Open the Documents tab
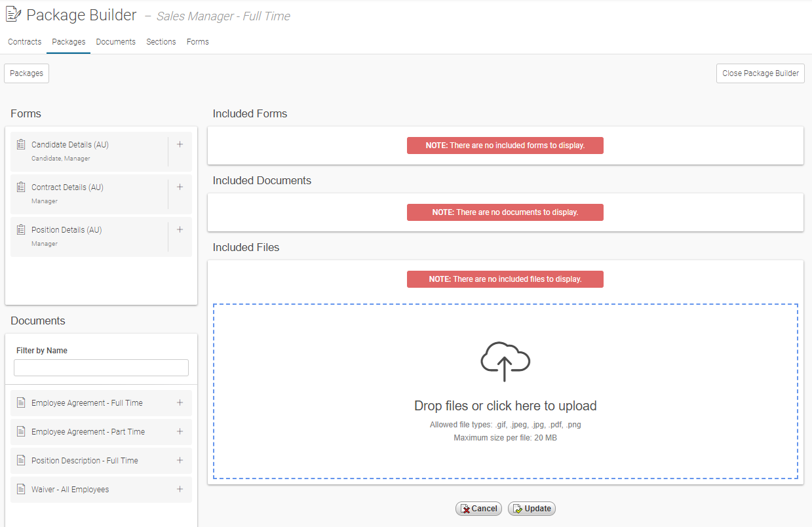This screenshot has width=812, height=527. coord(115,42)
